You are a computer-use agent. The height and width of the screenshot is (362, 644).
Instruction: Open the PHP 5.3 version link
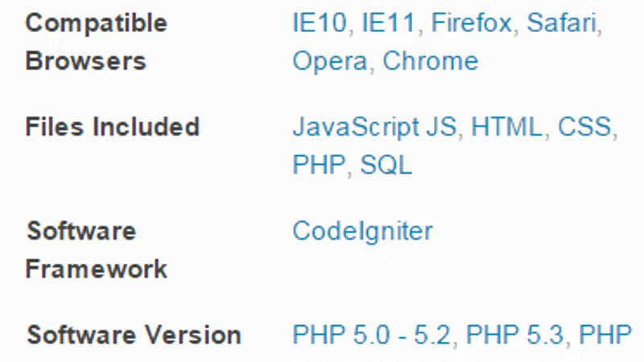click(x=514, y=335)
